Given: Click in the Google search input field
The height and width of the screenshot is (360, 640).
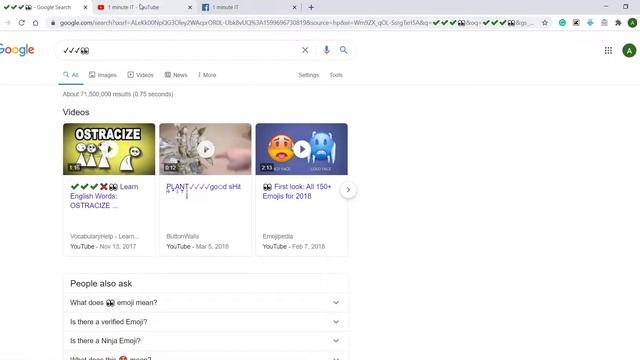Looking at the screenshot, I should [180, 50].
